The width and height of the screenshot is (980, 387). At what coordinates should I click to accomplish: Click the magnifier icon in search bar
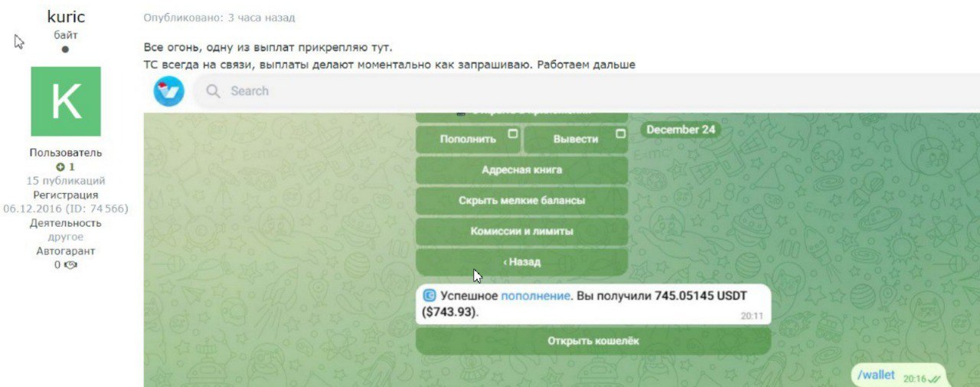[213, 91]
